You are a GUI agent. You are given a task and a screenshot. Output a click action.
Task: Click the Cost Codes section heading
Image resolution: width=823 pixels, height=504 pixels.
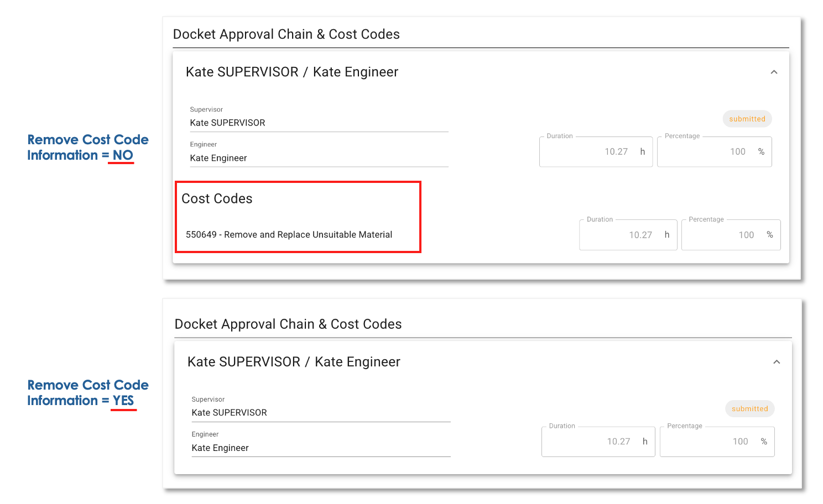click(x=217, y=198)
